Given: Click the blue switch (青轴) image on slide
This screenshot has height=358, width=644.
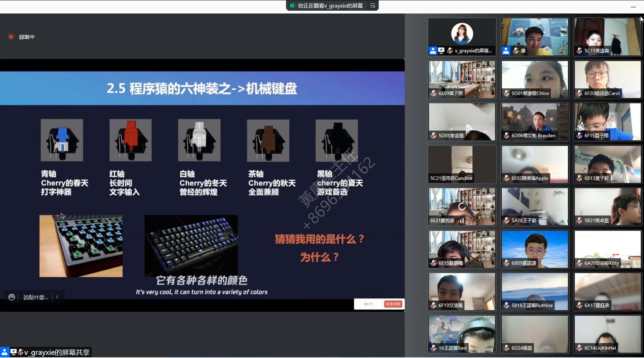Looking at the screenshot, I should pos(62,140).
